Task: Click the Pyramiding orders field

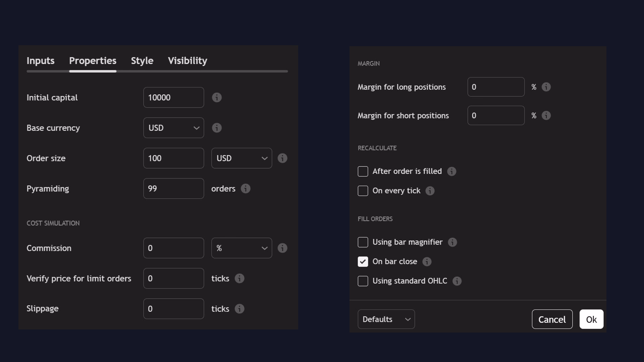Action: (x=174, y=188)
